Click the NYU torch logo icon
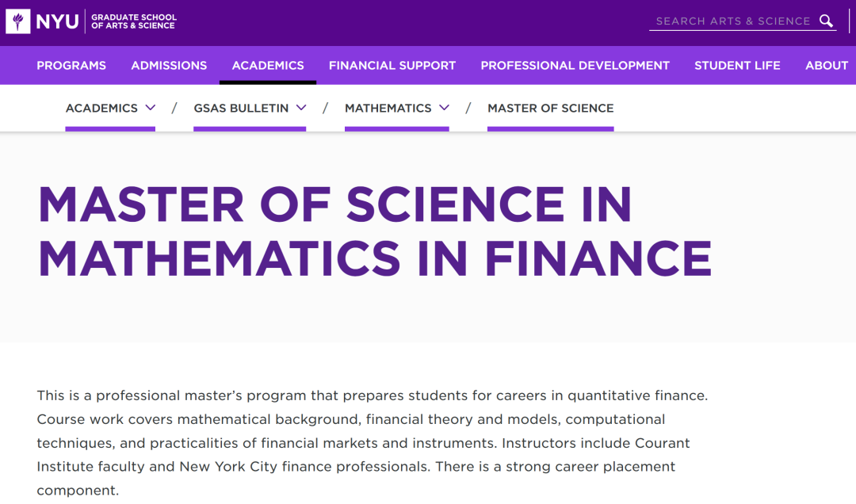Viewport: 856px width, 504px height. pyautogui.click(x=18, y=21)
